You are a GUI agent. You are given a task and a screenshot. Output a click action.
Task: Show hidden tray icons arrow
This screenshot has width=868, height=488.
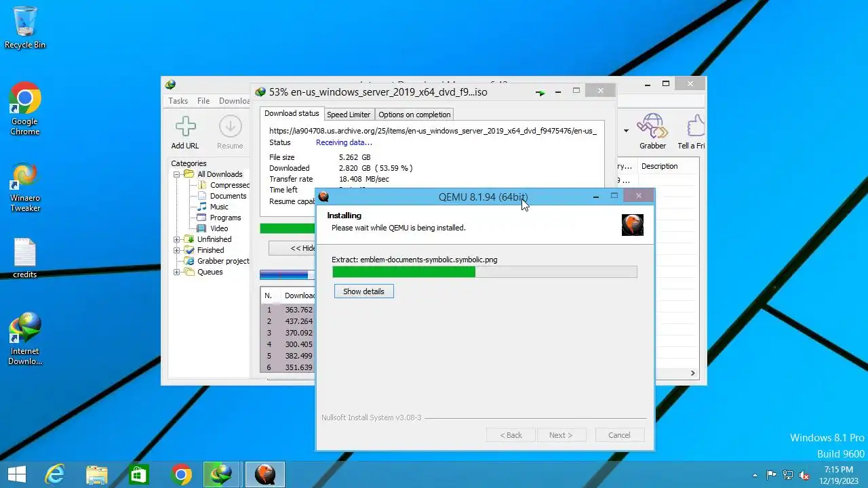(x=755, y=475)
